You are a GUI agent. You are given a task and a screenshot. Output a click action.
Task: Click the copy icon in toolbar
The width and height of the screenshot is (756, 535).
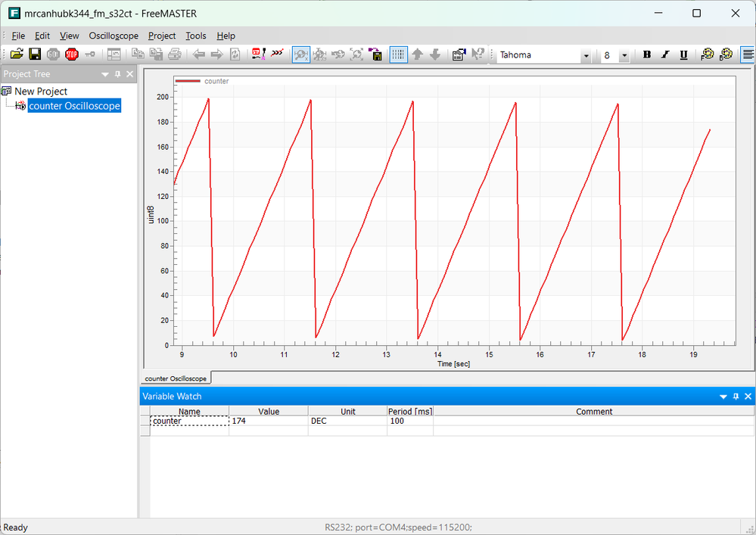pyautogui.click(x=138, y=54)
